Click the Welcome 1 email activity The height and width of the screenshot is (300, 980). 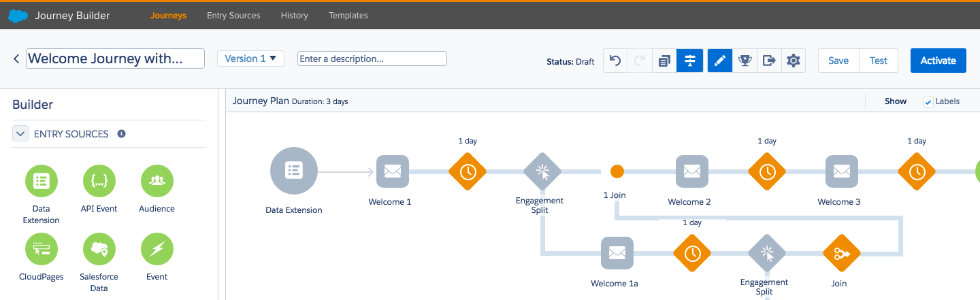pos(392,172)
